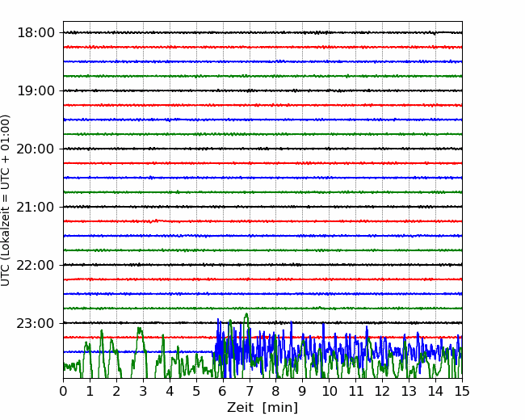Click the black 18:00 seismogram trace
The image size is (525, 420).
coord(262,32)
